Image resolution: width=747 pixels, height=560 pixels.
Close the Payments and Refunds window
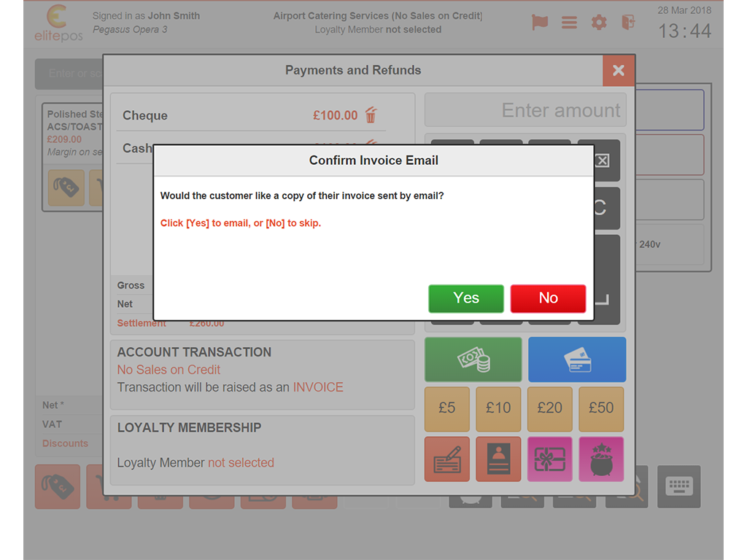pyautogui.click(x=619, y=71)
